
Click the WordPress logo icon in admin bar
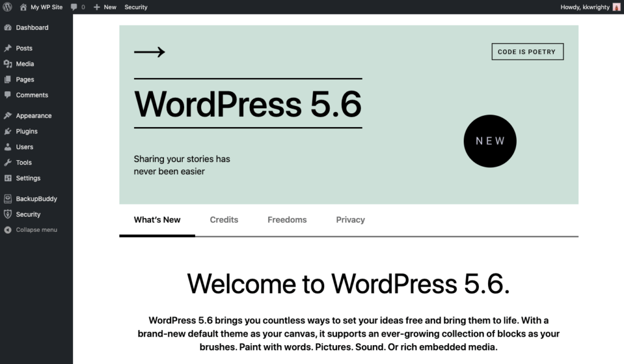pos(7,7)
